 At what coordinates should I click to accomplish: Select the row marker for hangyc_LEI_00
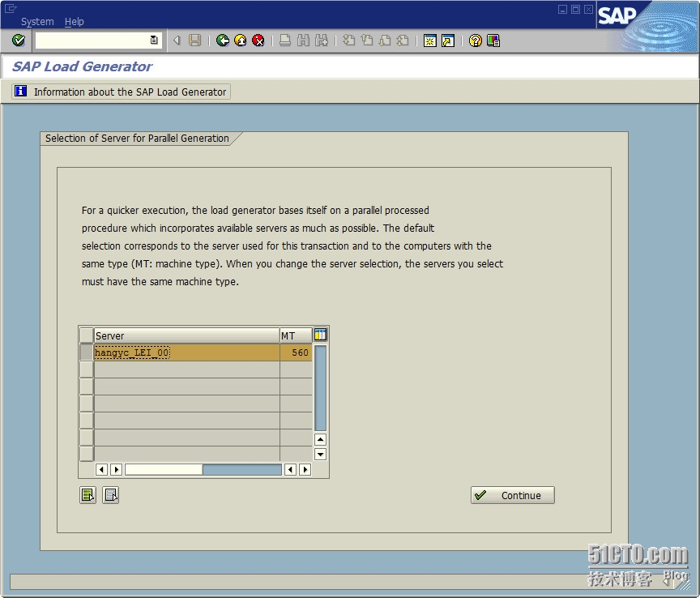(86, 352)
